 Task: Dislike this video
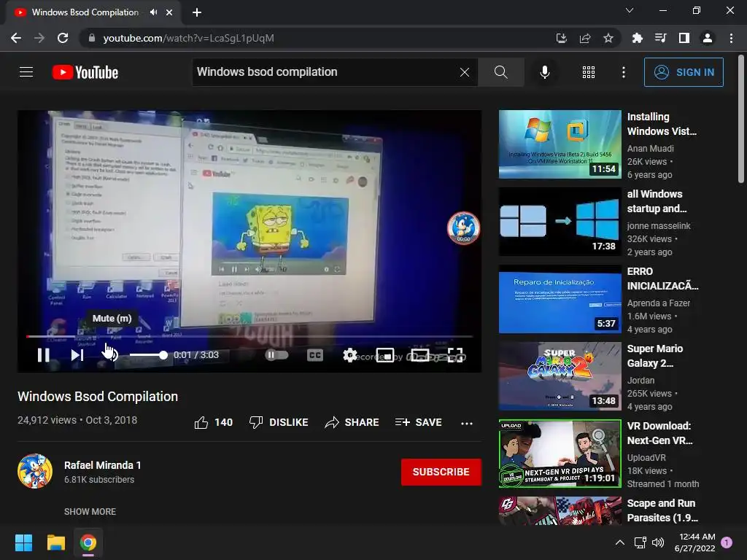click(279, 422)
